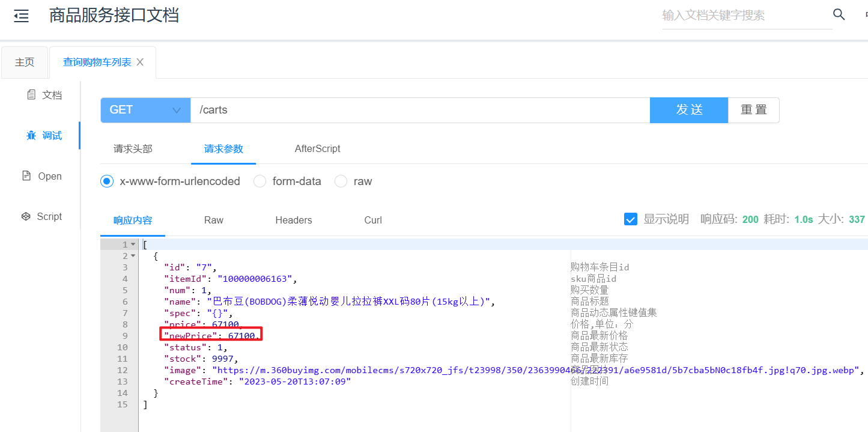Click the "stock": 9997 line
The width and height of the screenshot is (868, 432).
(201, 359)
